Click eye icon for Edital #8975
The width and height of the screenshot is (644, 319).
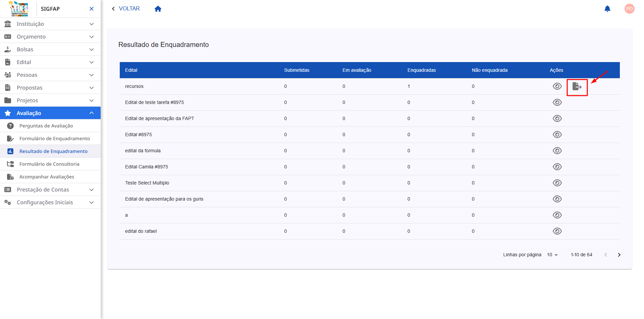tap(557, 135)
